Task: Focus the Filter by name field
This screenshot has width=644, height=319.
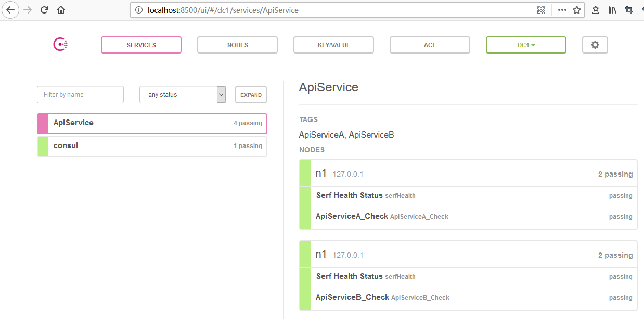Action: click(80, 95)
